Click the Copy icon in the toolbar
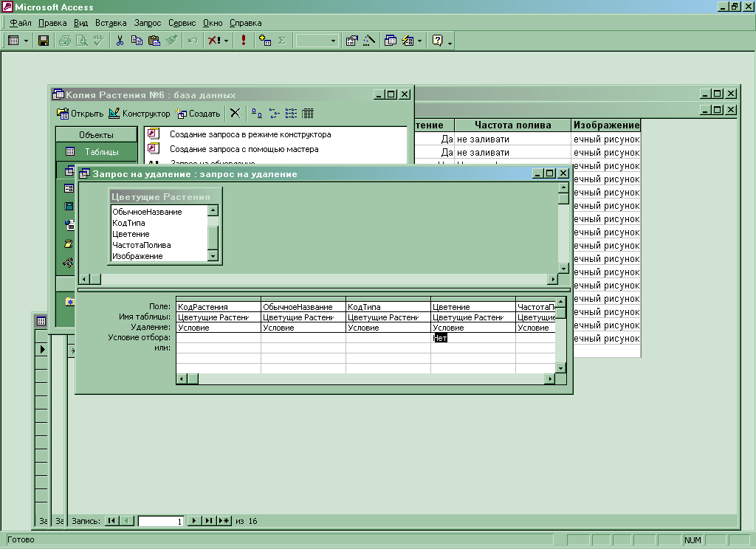 pos(137,41)
